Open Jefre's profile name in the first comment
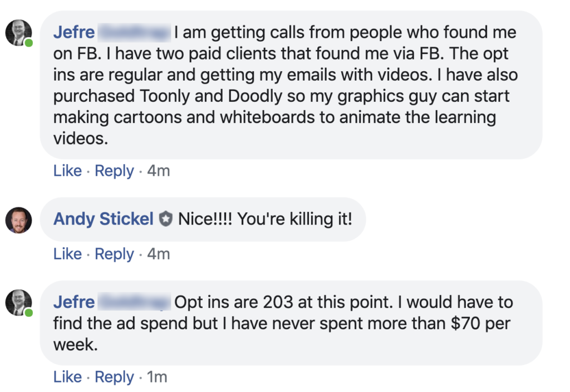Image resolution: width=570 pixels, height=392 pixels. (74, 33)
